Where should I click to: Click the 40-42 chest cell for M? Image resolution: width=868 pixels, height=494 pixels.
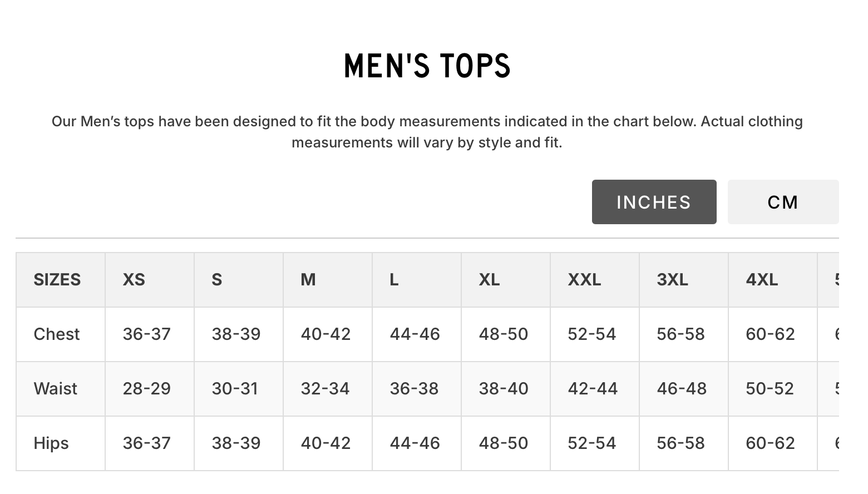[x=325, y=334]
